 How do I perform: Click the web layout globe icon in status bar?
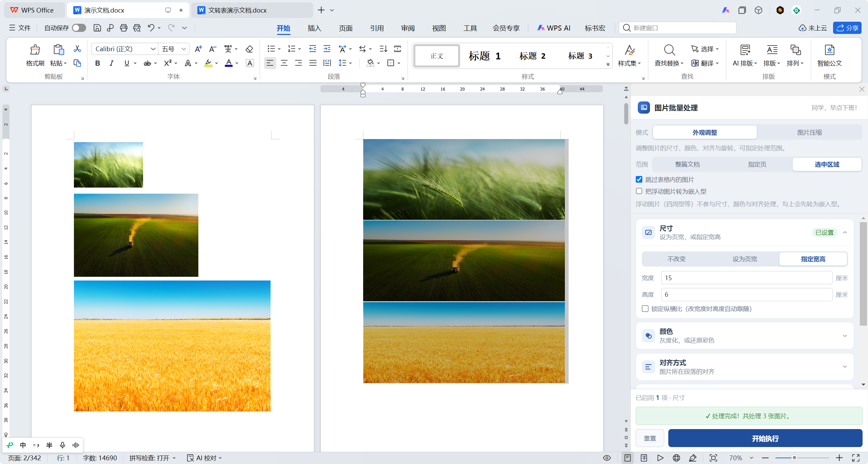click(x=676, y=458)
